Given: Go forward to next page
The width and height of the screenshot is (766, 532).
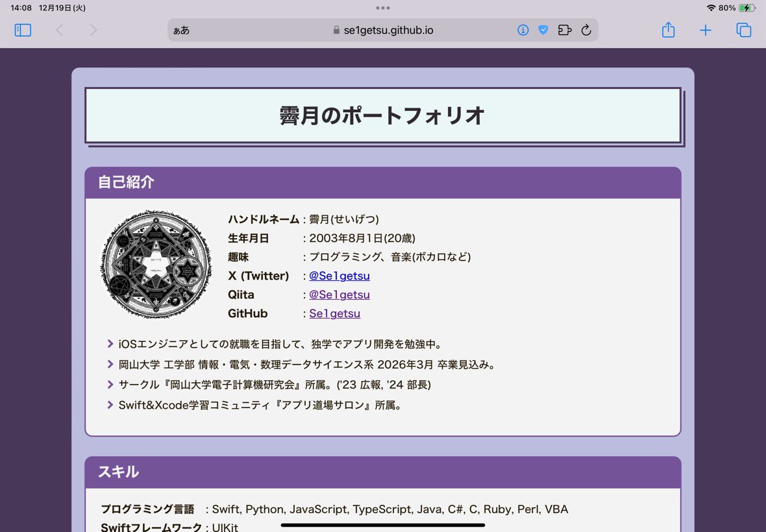Looking at the screenshot, I should pyautogui.click(x=93, y=30).
